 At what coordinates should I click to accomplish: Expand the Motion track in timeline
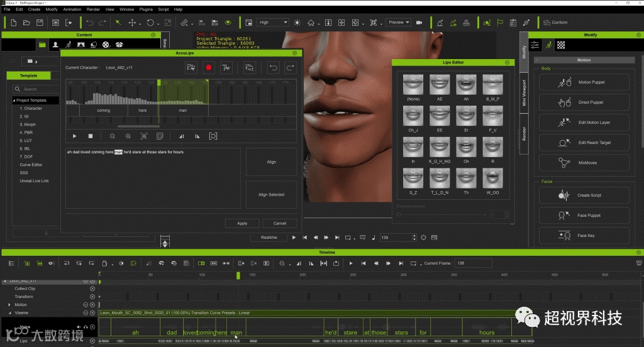coord(9,305)
